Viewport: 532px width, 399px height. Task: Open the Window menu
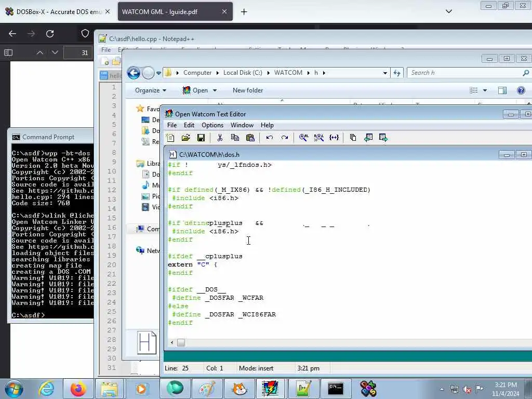click(242, 125)
